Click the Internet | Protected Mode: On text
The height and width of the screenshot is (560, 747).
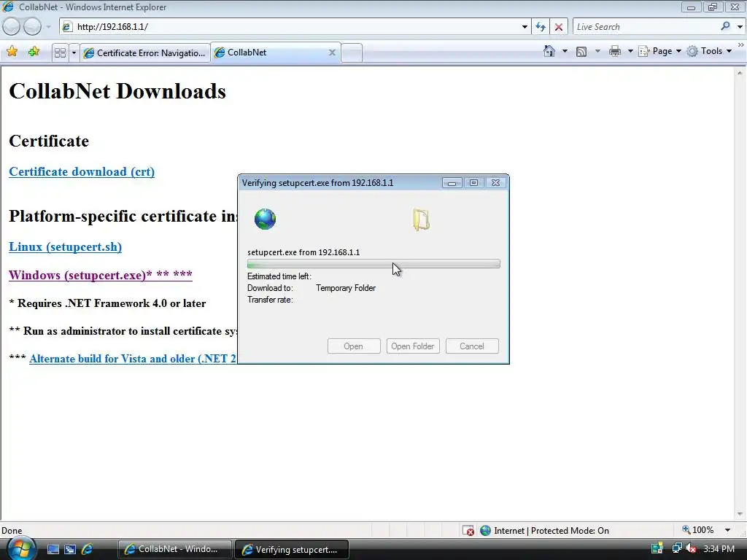[551, 531]
